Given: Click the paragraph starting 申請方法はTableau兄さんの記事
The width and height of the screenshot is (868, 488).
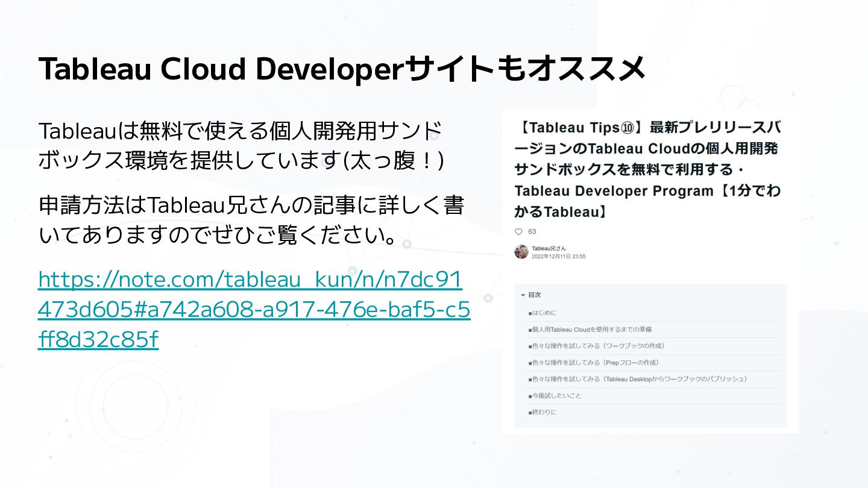Looking at the screenshot, I should click(251, 221).
